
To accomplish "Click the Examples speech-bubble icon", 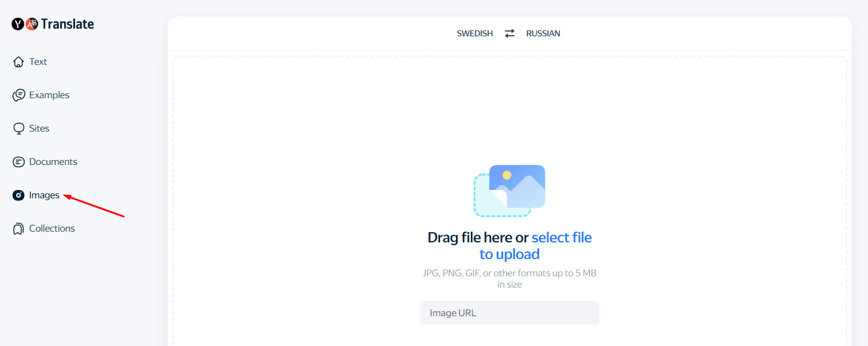I will click(x=18, y=95).
